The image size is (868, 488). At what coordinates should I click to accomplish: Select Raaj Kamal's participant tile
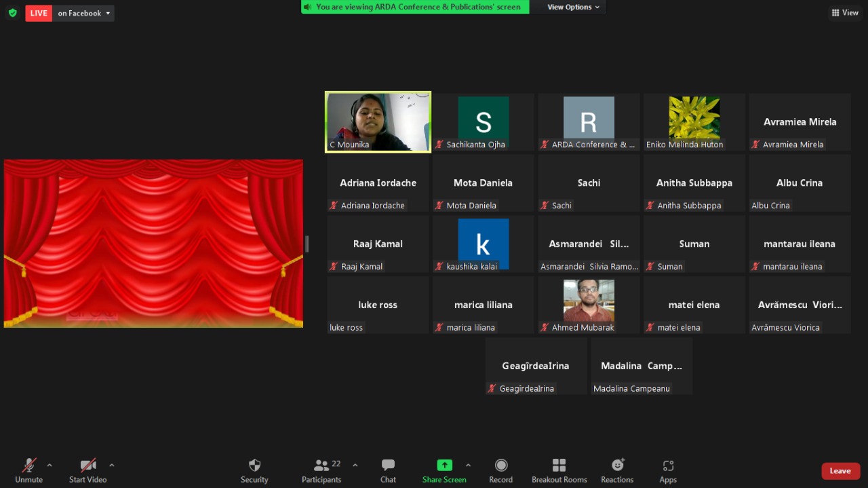tap(378, 244)
